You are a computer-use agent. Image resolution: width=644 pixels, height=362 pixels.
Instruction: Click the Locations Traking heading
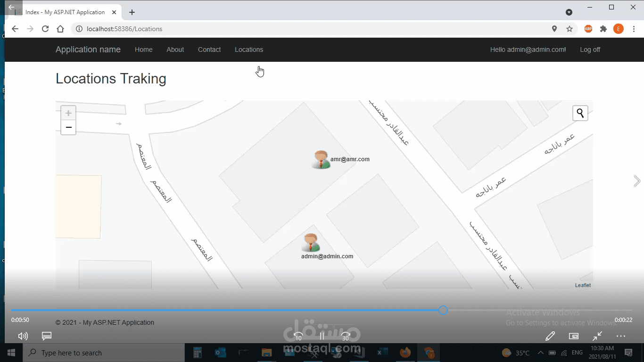click(111, 79)
